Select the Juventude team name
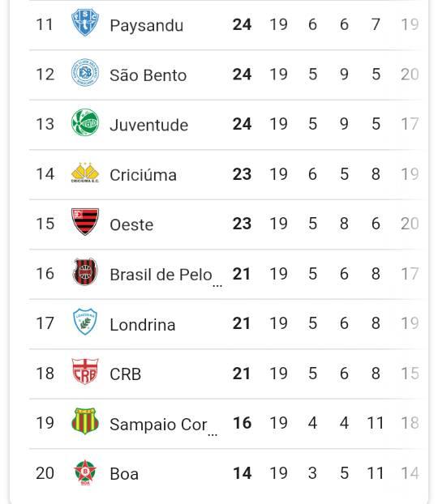The image size is (438, 504). coord(148,125)
